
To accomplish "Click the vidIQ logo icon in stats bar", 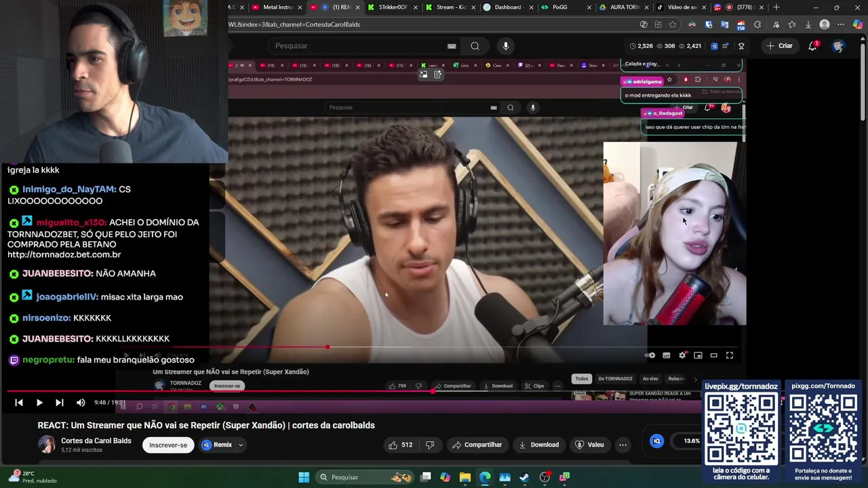I will (714, 46).
